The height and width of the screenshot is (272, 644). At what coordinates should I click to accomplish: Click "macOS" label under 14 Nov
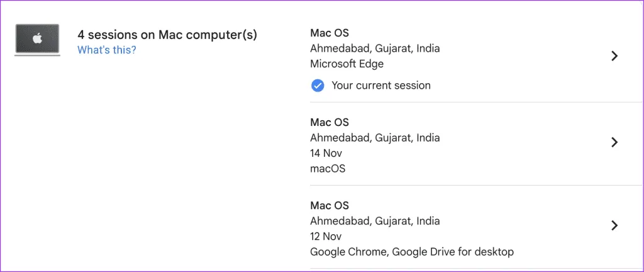[x=328, y=169]
